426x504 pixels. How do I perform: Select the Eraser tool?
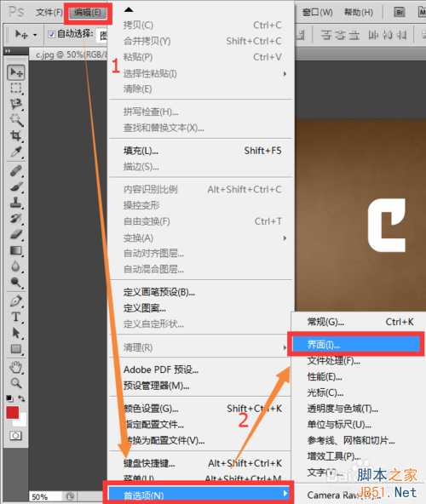[x=16, y=234]
